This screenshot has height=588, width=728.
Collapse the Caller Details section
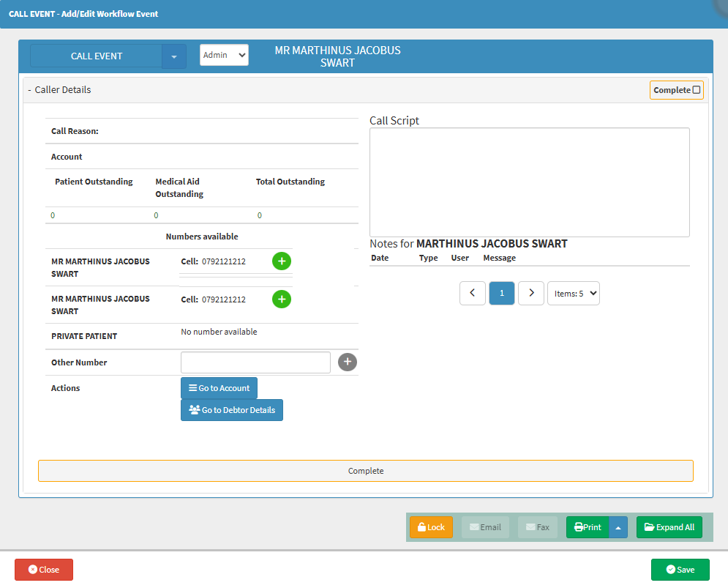[x=29, y=90]
